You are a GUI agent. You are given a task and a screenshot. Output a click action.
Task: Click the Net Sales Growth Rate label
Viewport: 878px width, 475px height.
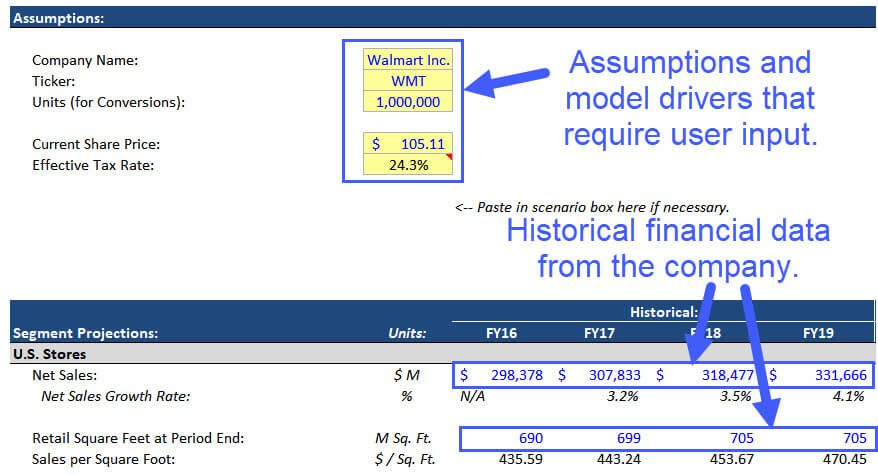click(115, 397)
